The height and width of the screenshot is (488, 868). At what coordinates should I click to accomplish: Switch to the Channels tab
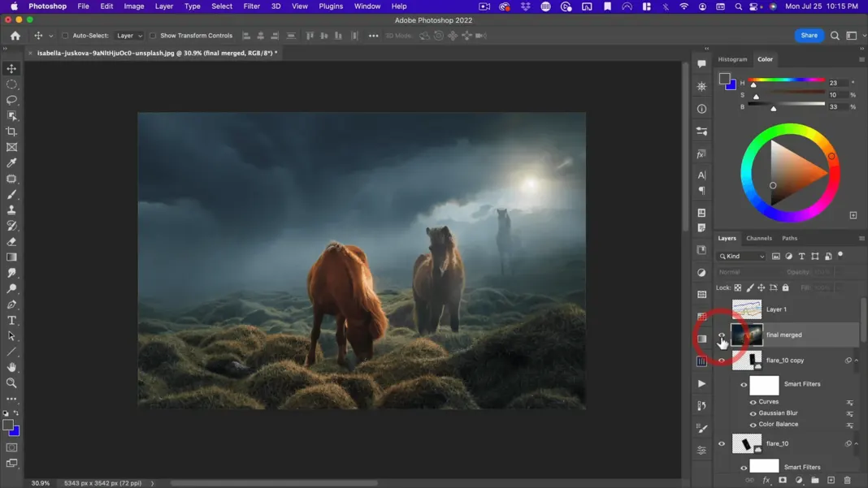click(758, 238)
